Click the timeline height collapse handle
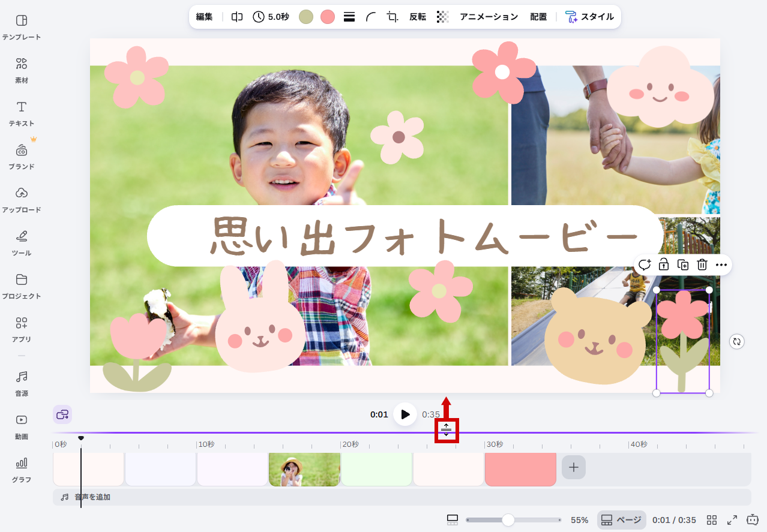The image size is (767, 532). pyautogui.click(x=447, y=429)
